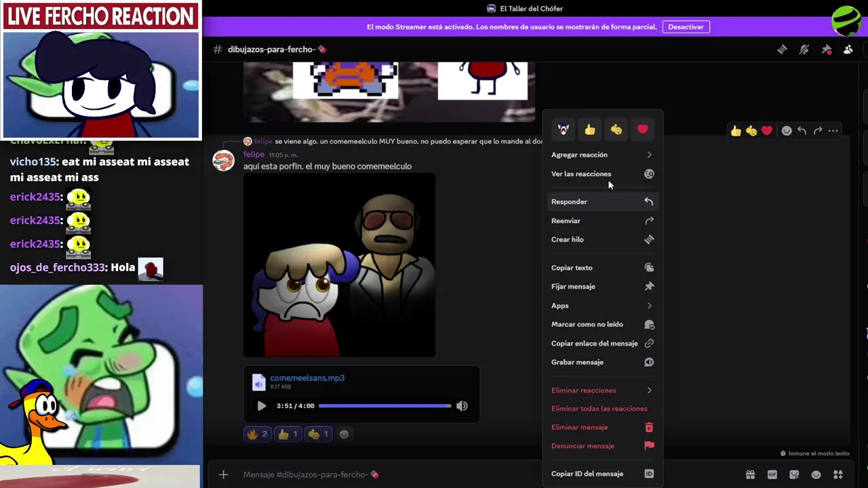Click felipe's username on the message

click(254, 155)
